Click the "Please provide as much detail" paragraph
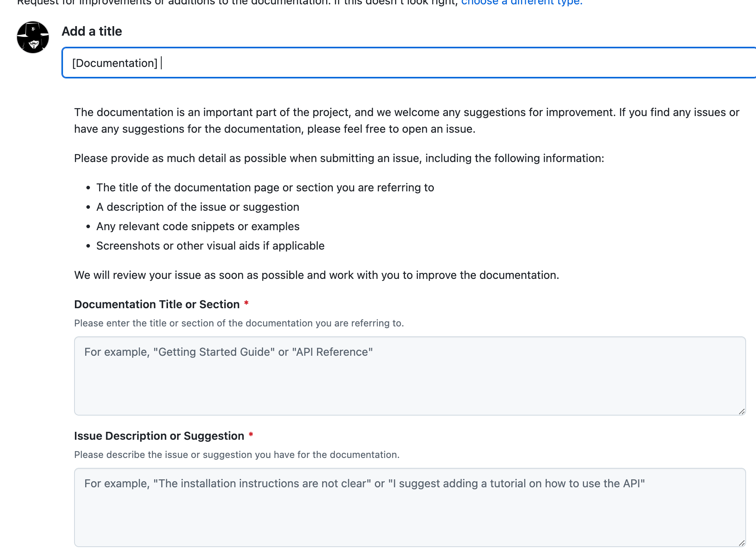Image resolution: width=756 pixels, height=557 pixels. [339, 158]
